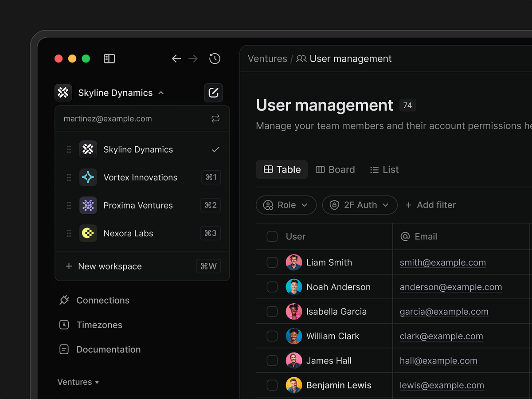Image resolution: width=532 pixels, height=399 pixels.
Task: Click the Documentation page icon
Action: (64, 349)
